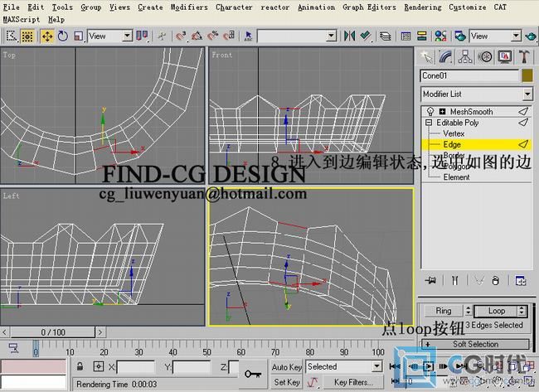
Task: Open the Modifiers menu
Action: (189, 7)
